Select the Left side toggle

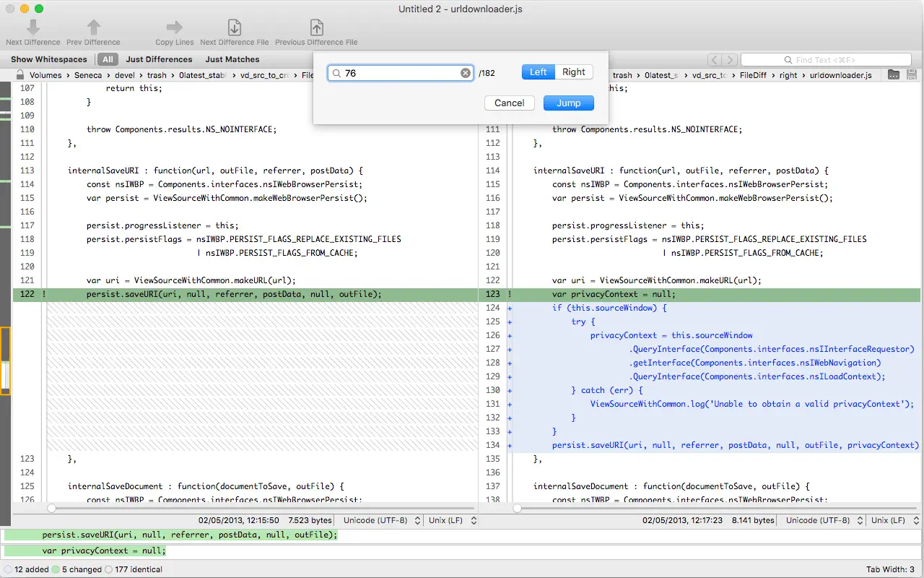(x=539, y=72)
